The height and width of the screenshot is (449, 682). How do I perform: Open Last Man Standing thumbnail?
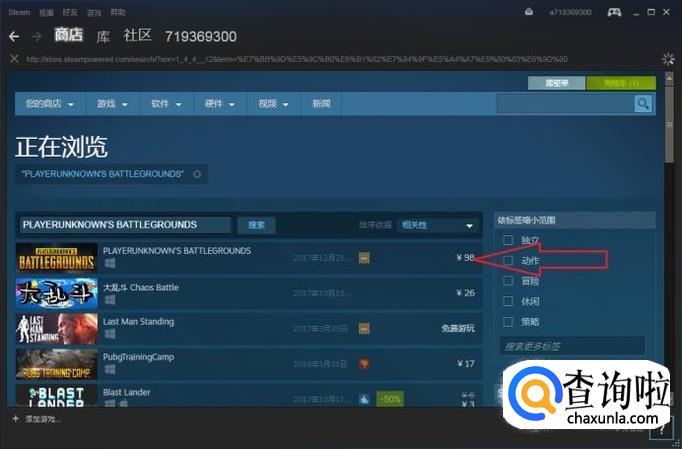coord(57,328)
